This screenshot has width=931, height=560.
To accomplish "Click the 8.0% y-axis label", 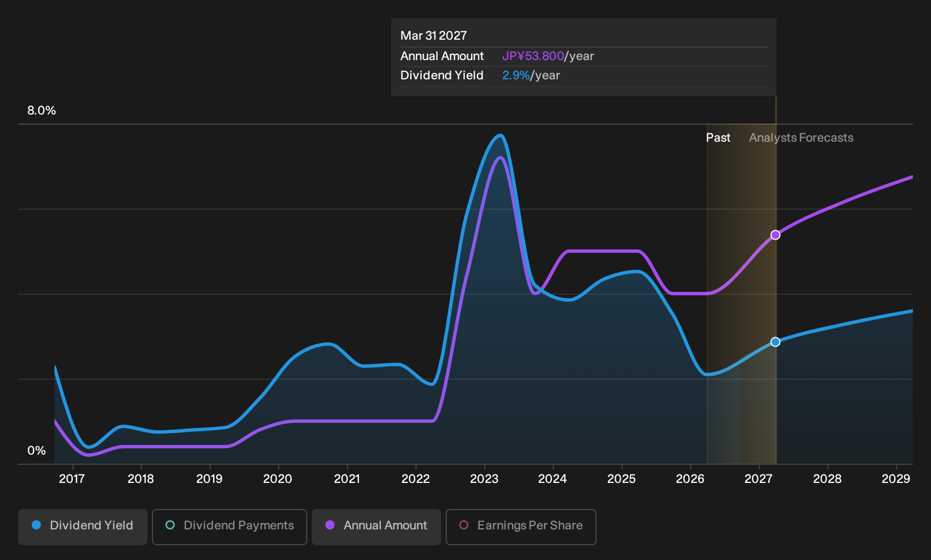I will pyautogui.click(x=41, y=111).
